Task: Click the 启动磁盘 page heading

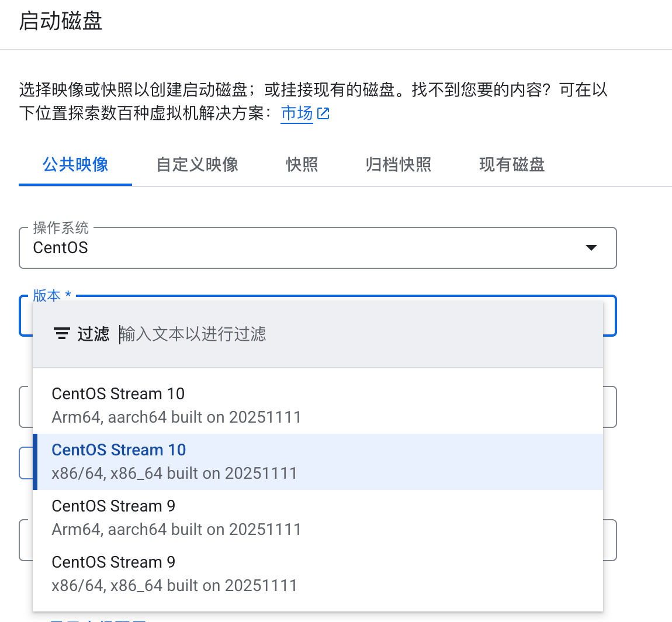Action: 61,22
